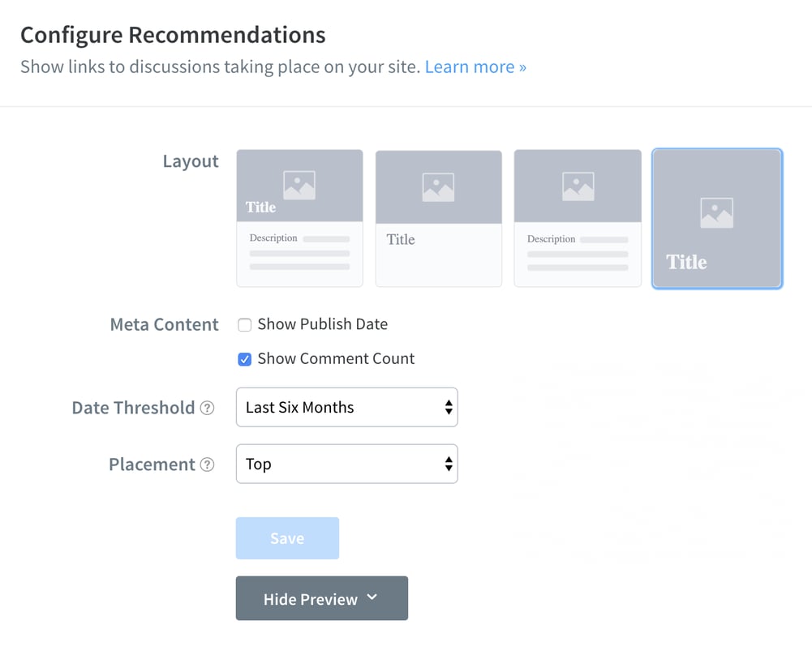Click the stepper arrows on the Placement selector

pos(448,464)
